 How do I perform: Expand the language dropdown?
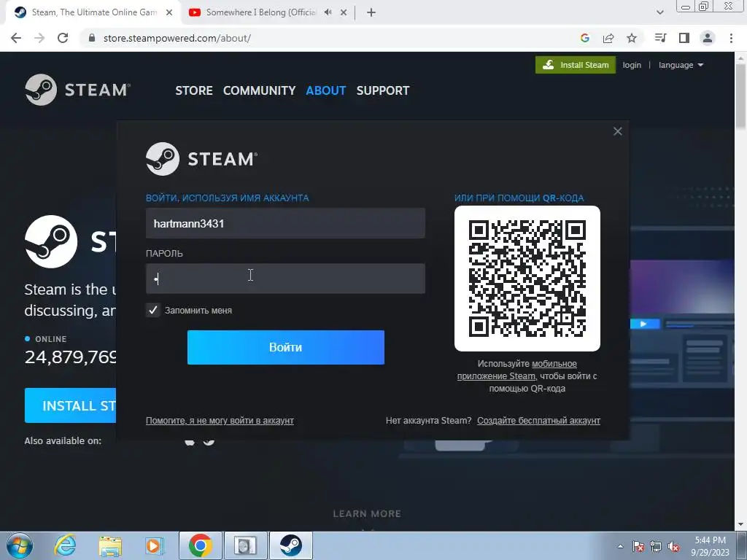(681, 65)
